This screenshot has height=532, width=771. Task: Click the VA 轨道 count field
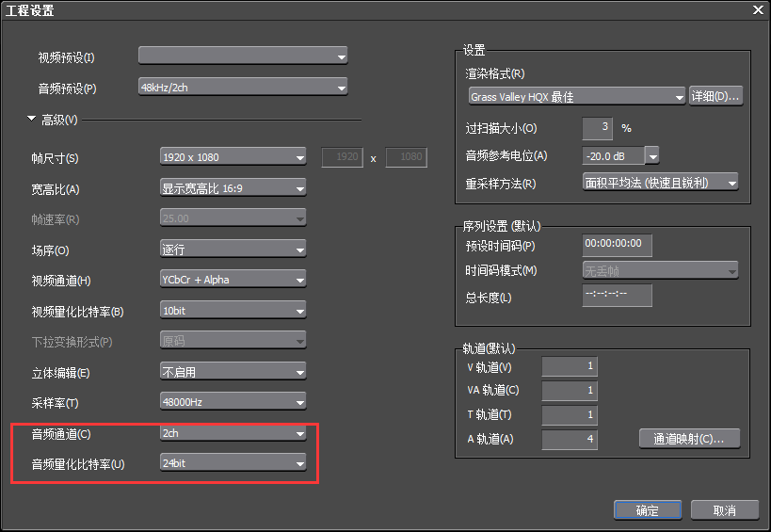point(570,391)
